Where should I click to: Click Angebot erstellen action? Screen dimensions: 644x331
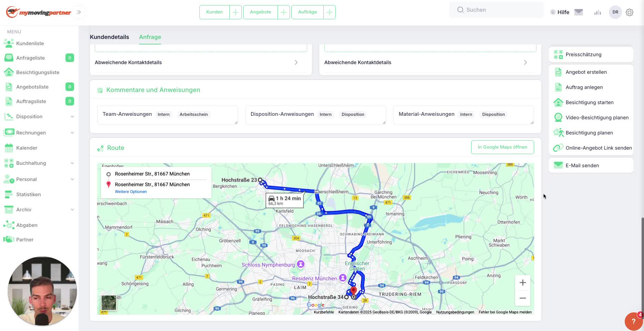[x=586, y=72]
